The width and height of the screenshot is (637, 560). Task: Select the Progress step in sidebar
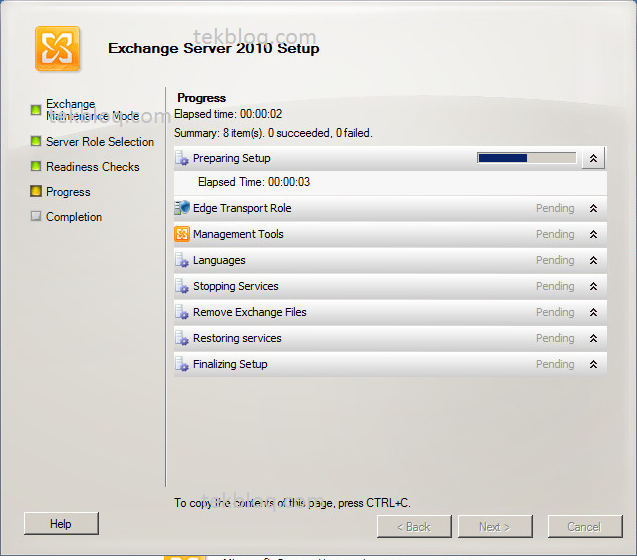coord(68,192)
